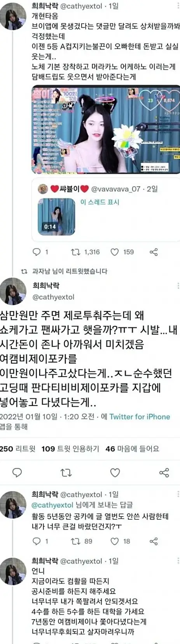Open the livestream screenshot image in first tweet

click(x=105, y=129)
